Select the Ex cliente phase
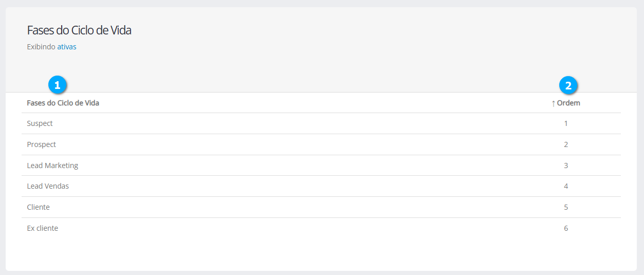 [42, 228]
